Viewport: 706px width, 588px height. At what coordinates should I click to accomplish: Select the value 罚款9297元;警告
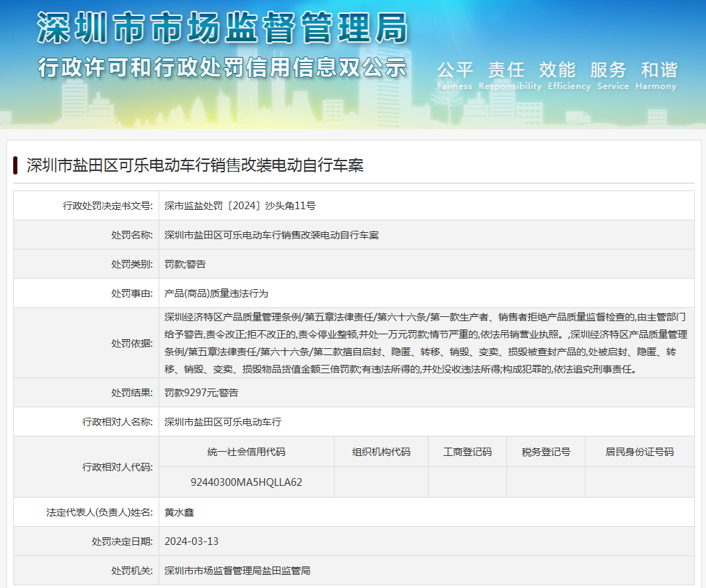point(201,393)
